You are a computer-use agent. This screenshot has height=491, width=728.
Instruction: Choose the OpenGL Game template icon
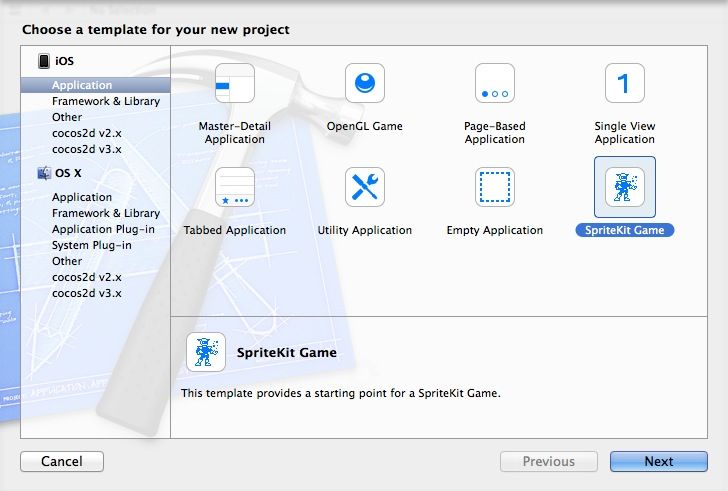point(365,83)
